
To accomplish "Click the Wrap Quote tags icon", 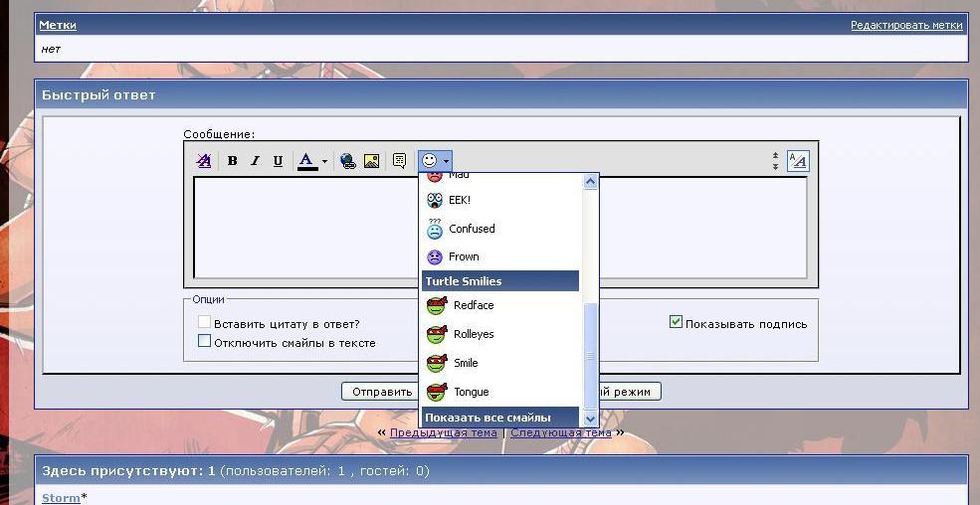I will [399, 161].
